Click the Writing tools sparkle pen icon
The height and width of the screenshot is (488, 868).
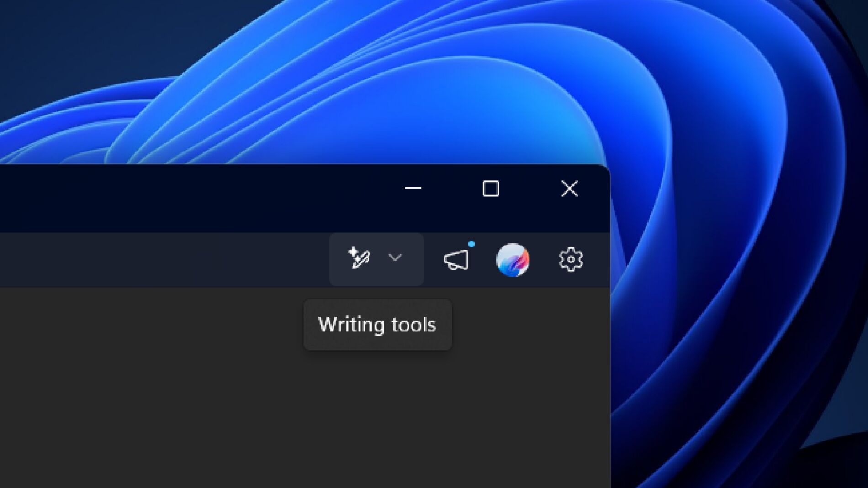[x=359, y=258]
